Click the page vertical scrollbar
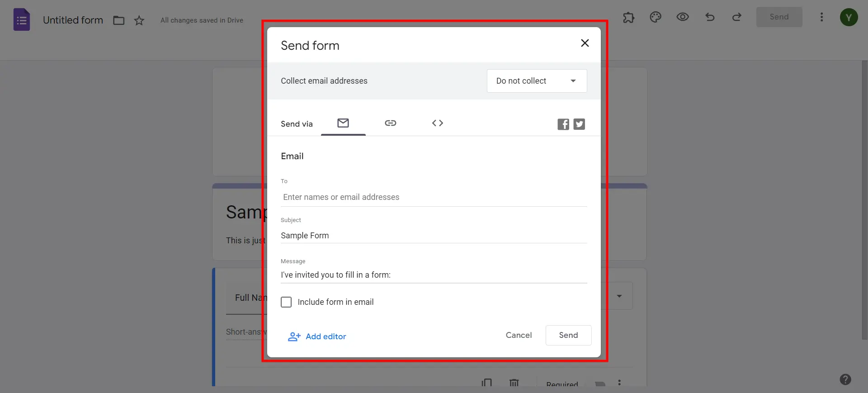The width and height of the screenshot is (868, 393). [x=864, y=199]
